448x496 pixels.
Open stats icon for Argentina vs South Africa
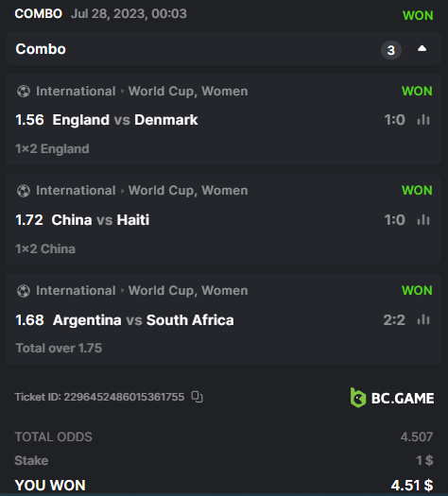(x=423, y=320)
